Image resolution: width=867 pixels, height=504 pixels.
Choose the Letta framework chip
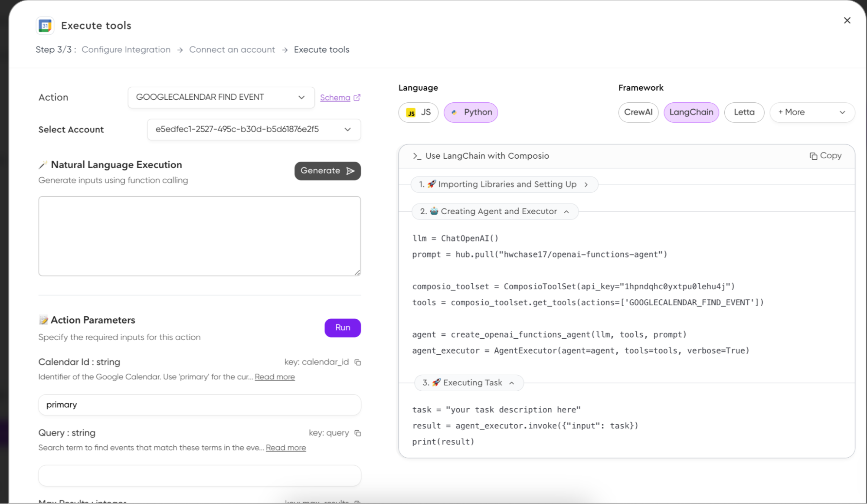click(x=744, y=112)
